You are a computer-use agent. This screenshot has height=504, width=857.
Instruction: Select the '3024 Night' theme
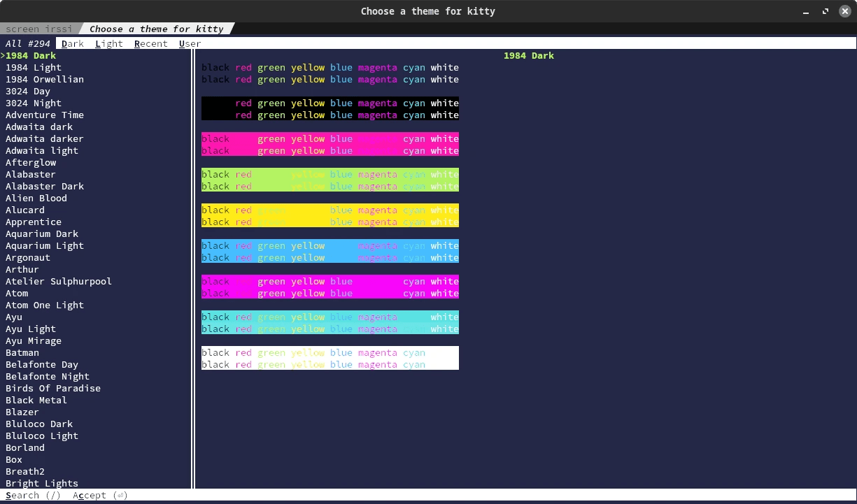34,103
